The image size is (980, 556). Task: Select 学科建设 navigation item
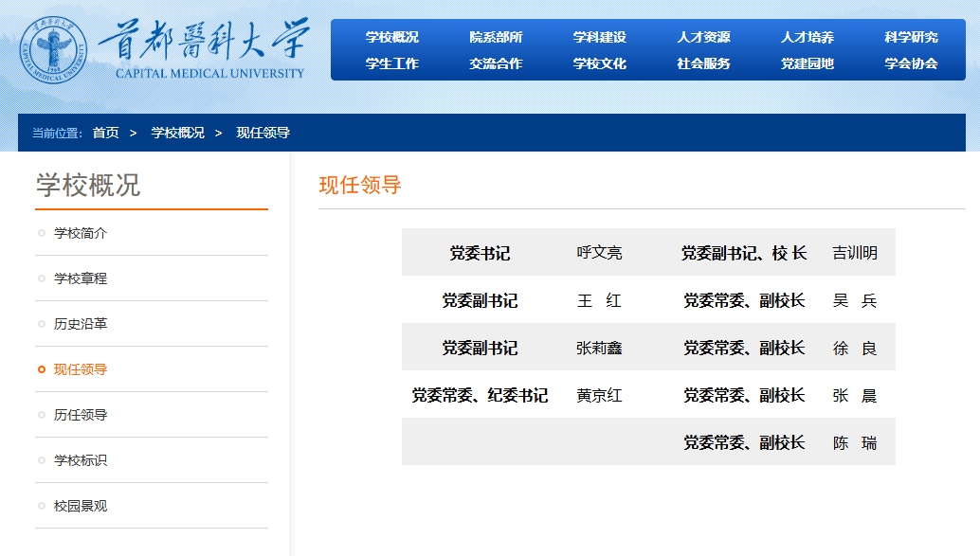(x=599, y=37)
